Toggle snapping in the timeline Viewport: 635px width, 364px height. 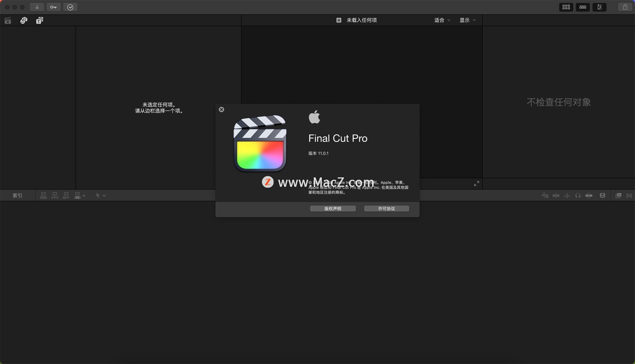(x=556, y=196)
